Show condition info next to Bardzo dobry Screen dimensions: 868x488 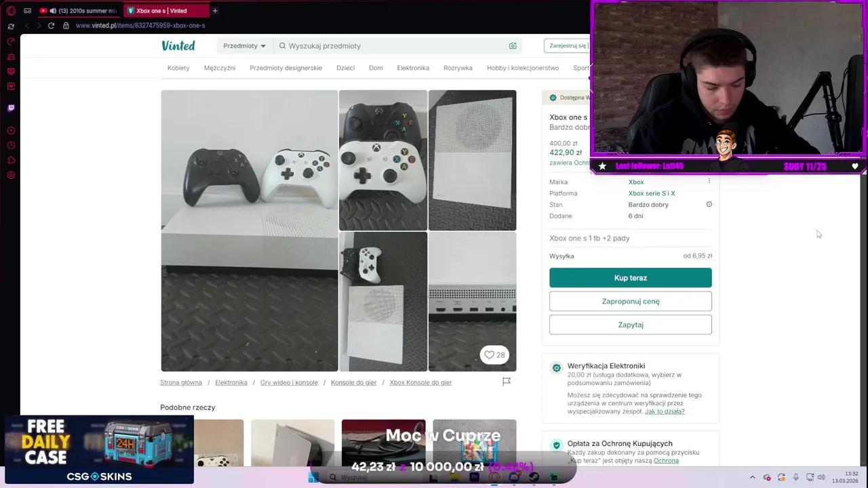tap(709, 204)
